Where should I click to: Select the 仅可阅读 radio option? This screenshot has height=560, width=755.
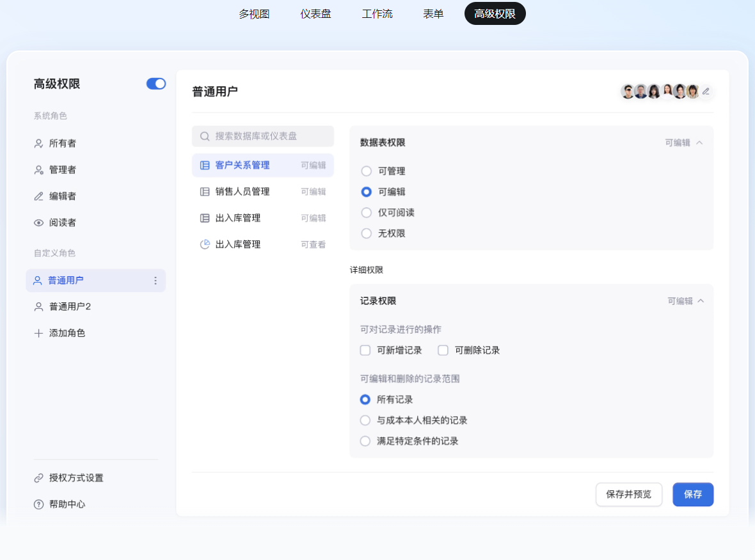click(367, 212)
